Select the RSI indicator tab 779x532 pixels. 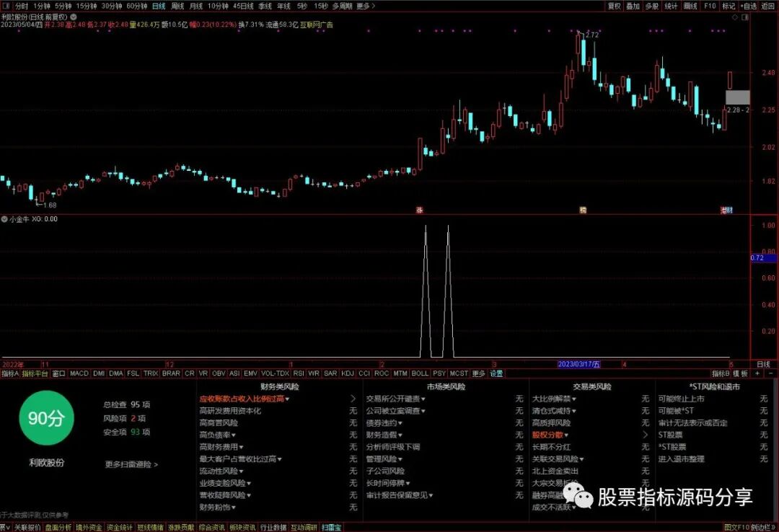coord(299,373)
